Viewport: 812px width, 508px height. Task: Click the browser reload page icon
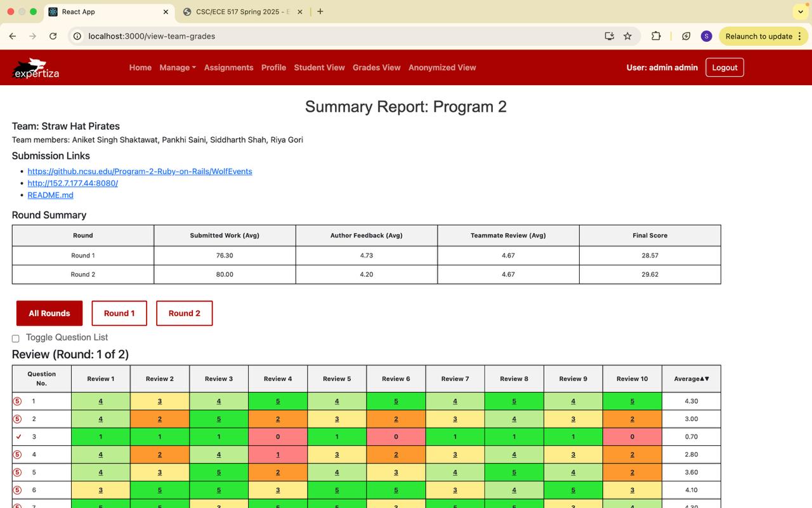tap(53, 36)
